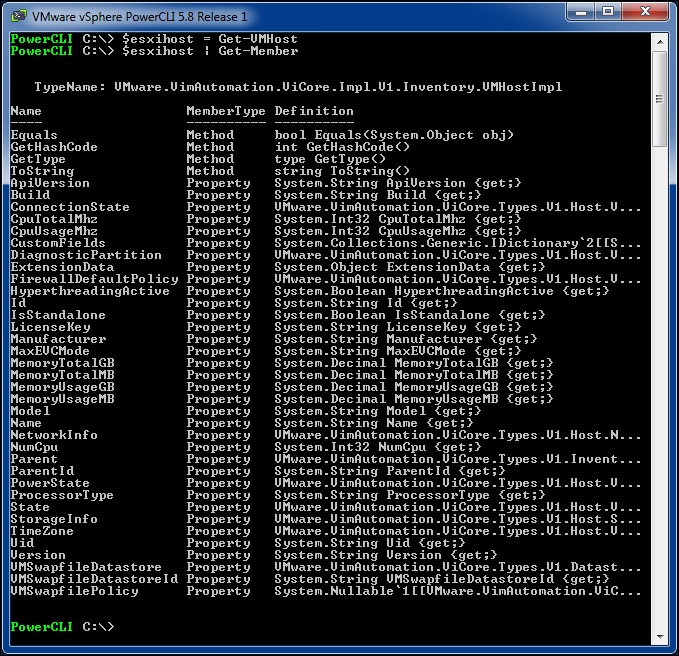Click the 'Build' property name
The width and height of the screenshot is (679, 656).
[30, 195]
